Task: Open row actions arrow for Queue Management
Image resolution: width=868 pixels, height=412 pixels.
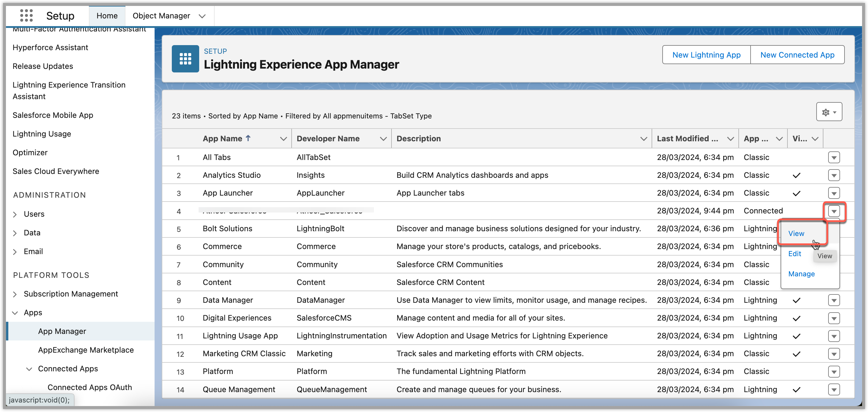Action: pos(834,390)
